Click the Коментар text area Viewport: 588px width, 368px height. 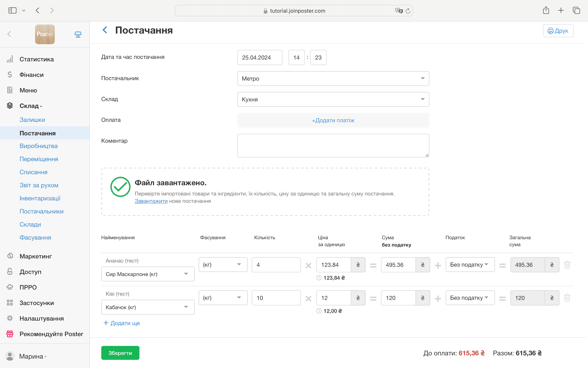tap(333, 146)
